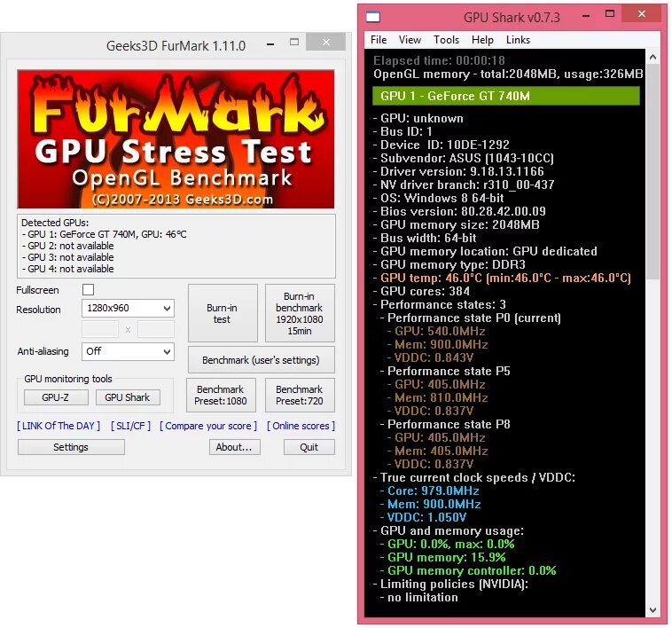Maximize the GPU Shark window
The image size is (672, 628).
pos(610,13)
